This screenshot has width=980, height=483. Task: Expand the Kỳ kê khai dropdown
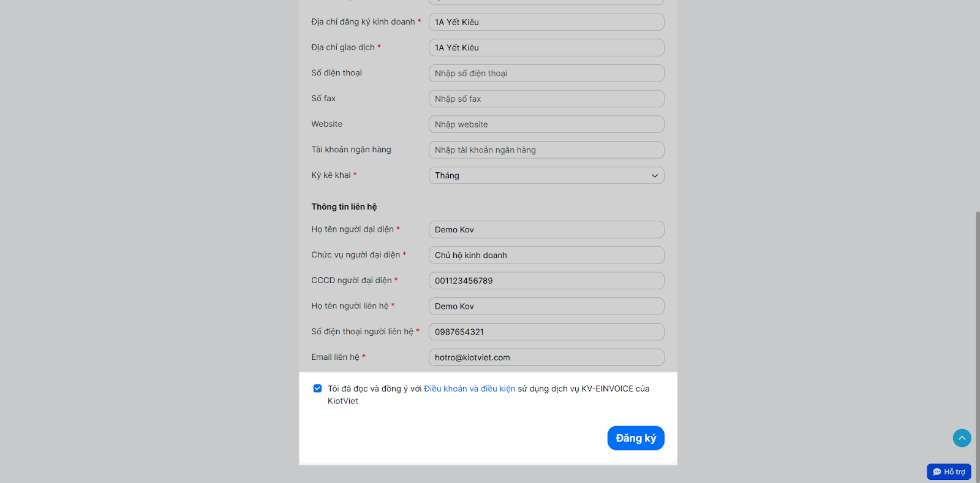[x=546, y=175]
